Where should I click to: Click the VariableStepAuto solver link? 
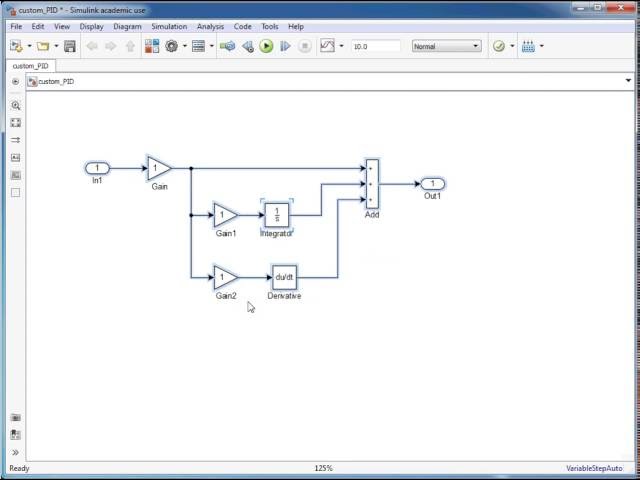[594, 469]
